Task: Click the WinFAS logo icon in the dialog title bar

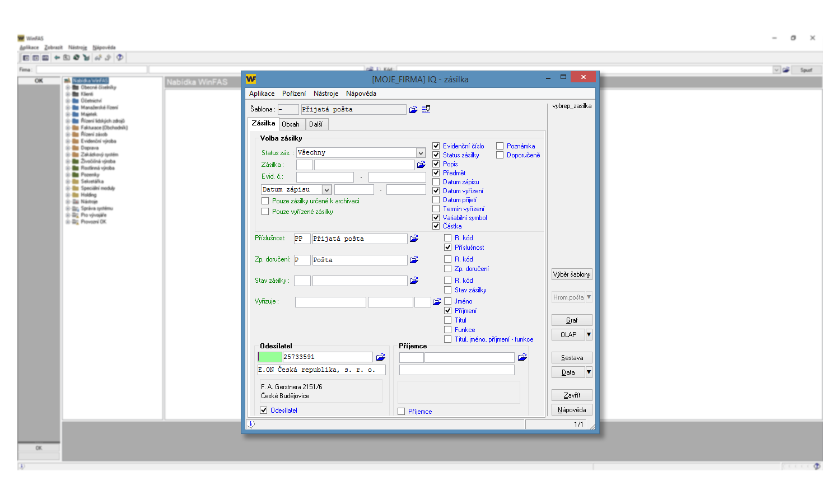Action: 251,79
